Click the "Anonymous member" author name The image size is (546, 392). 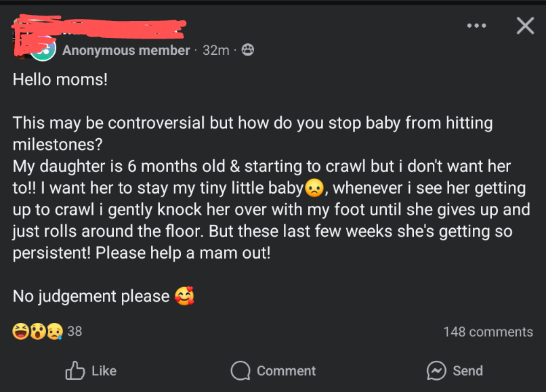point(126,50)
